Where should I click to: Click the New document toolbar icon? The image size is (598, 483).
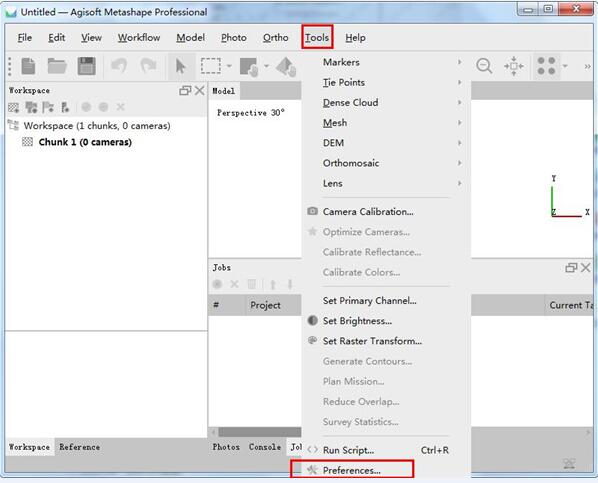28,66
